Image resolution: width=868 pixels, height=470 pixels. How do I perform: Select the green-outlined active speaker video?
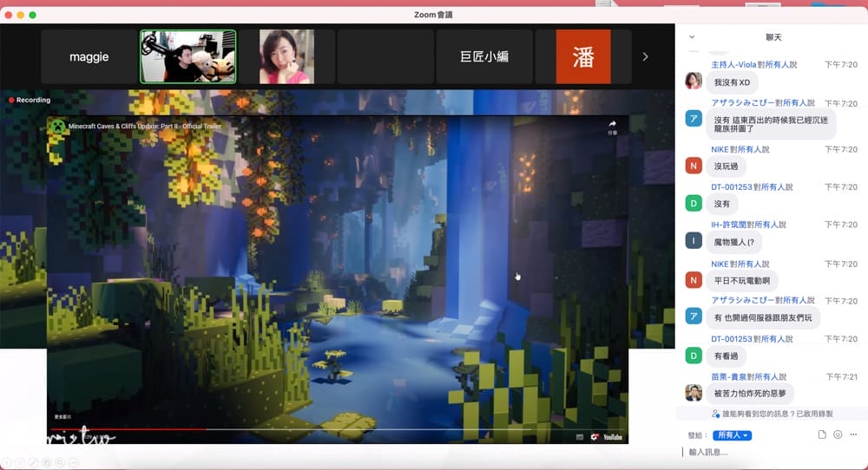click(188, 56)
